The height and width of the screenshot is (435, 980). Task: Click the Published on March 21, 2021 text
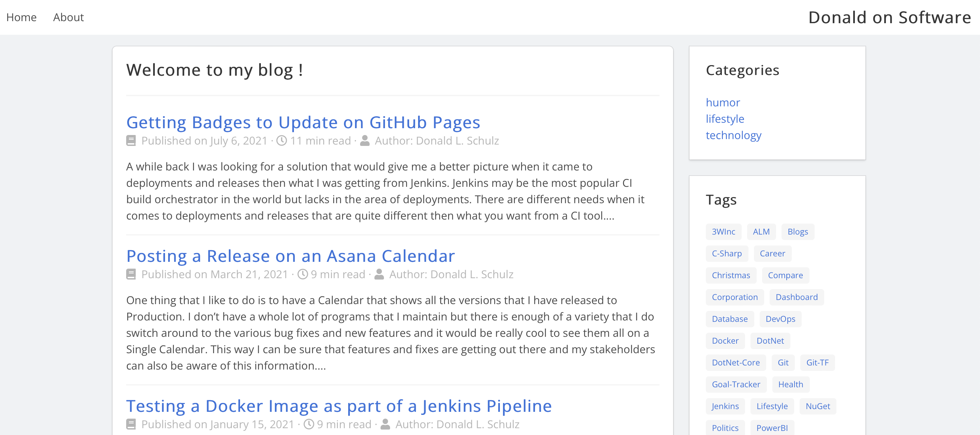(x=214, y=274)
